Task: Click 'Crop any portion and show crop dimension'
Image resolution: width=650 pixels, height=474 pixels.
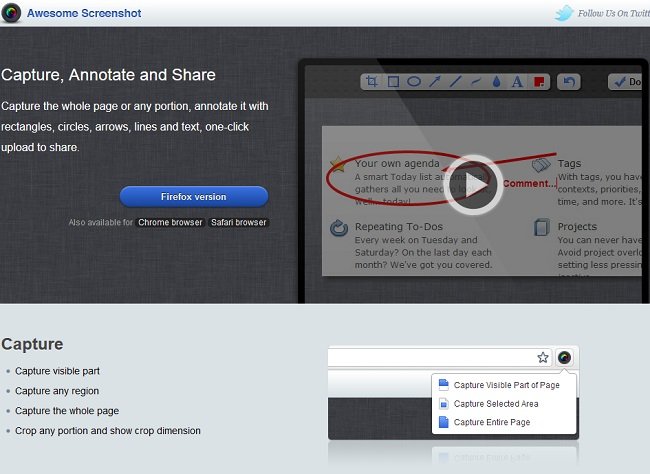Action: 107,431
